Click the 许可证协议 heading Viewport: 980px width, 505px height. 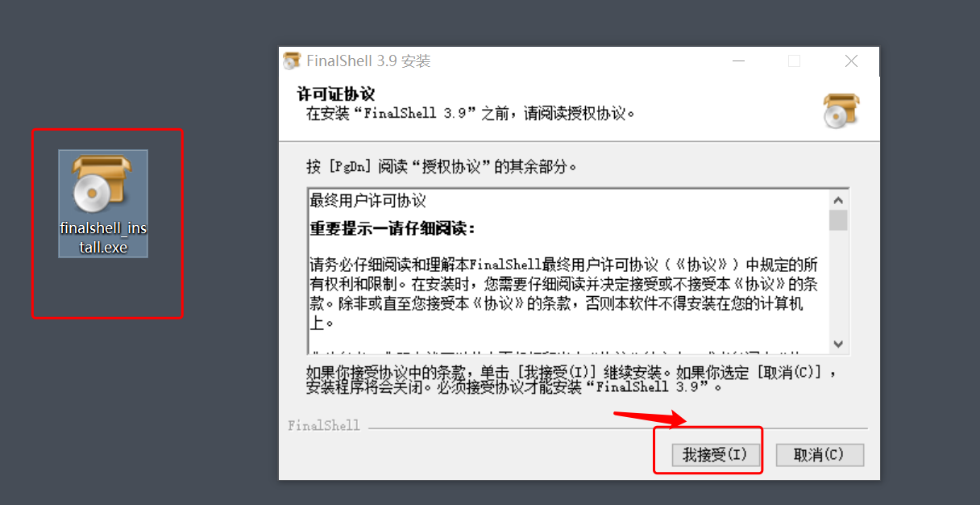coord(336,95)
